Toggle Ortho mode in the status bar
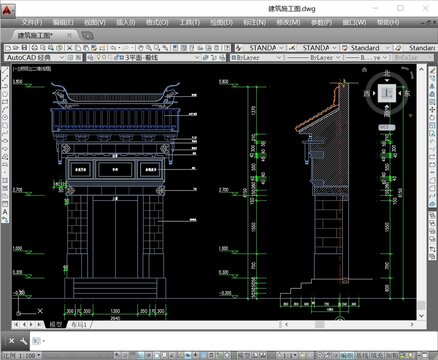 click(x=140, y=355)
